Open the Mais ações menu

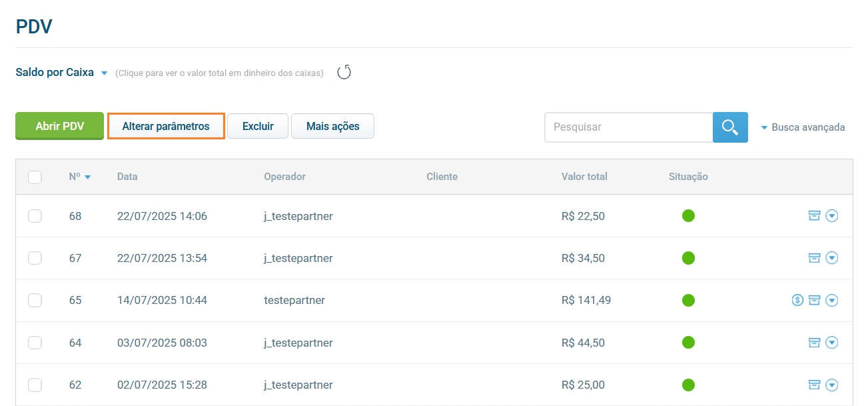332,126
